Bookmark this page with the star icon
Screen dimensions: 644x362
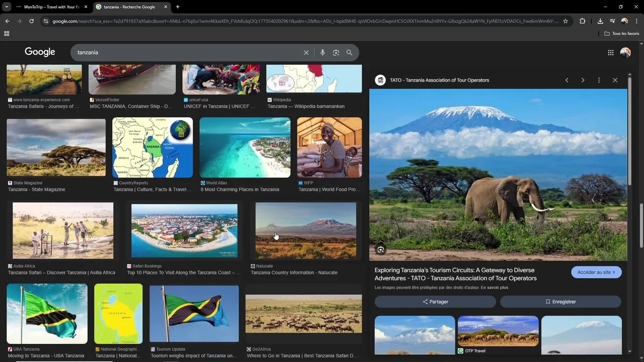(x=566, y=21)
